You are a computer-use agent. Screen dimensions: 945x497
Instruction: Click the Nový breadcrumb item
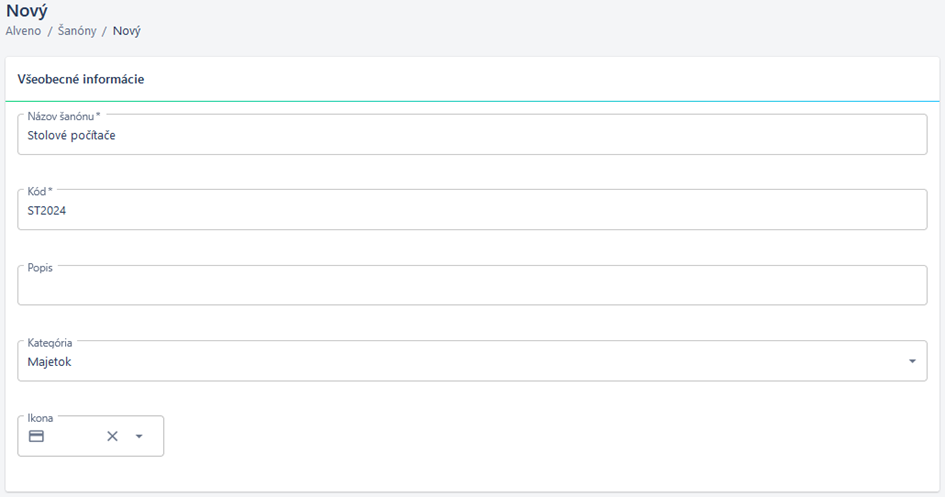(127, 31)
